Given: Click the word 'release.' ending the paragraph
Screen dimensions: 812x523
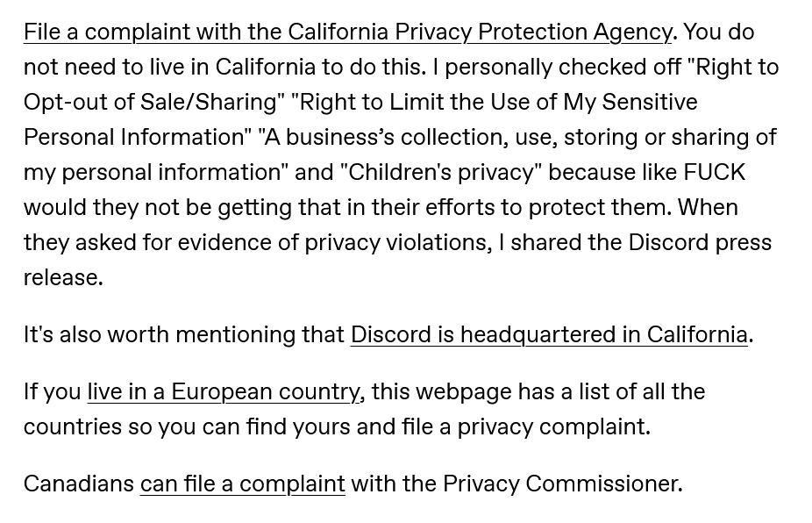Looking at the screenshot, I should point(63,277).
